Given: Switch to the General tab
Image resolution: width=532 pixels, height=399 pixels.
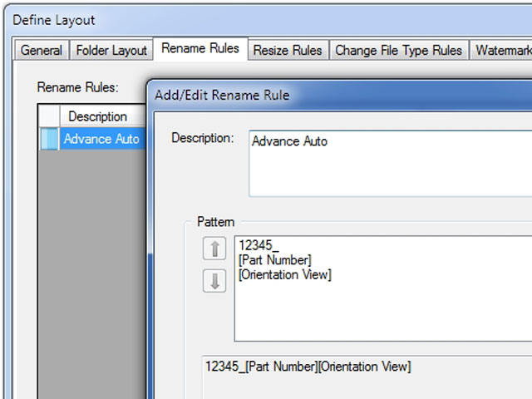Looking at the screenshot, I should (x=41, y=50).
